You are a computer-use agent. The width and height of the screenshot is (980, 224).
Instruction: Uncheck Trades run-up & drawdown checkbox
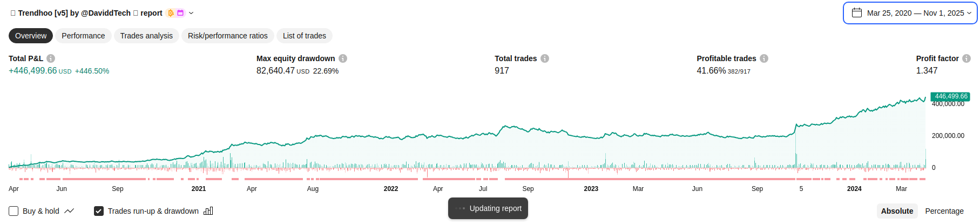click(99, 211)
